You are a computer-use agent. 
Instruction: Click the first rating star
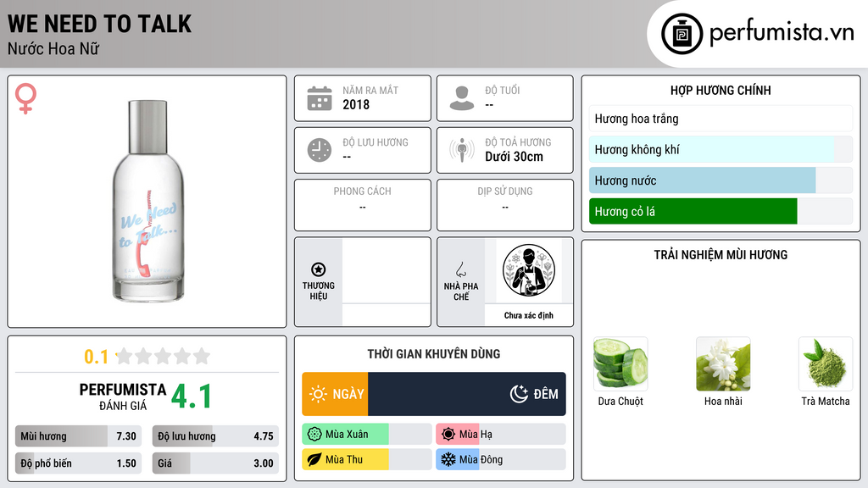click(x=124, y=356)
